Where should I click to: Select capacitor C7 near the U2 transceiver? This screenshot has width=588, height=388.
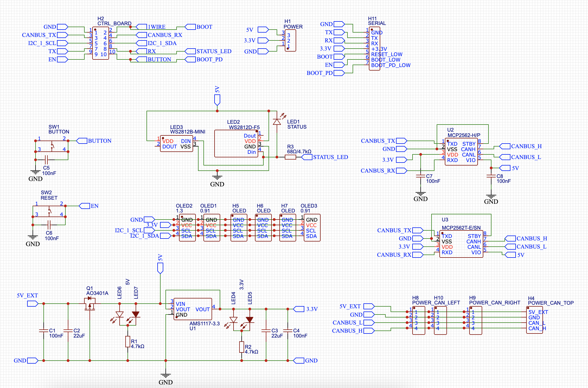tap(421, 176)
